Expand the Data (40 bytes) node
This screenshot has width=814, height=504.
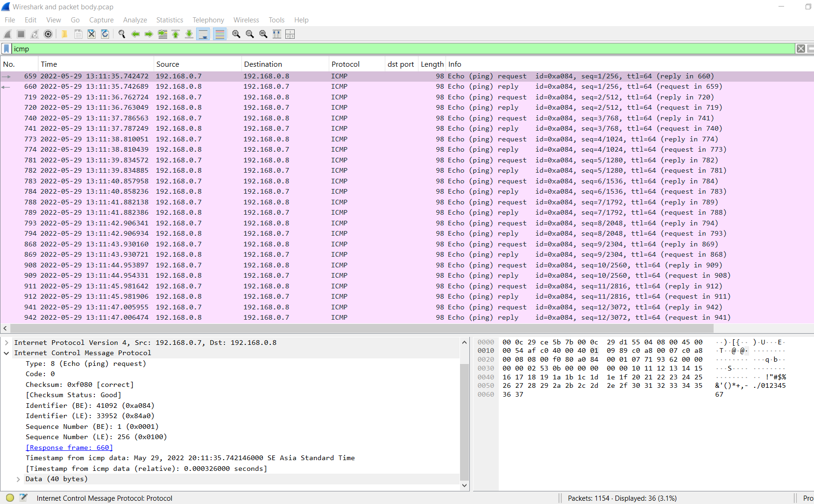point(18,479)
